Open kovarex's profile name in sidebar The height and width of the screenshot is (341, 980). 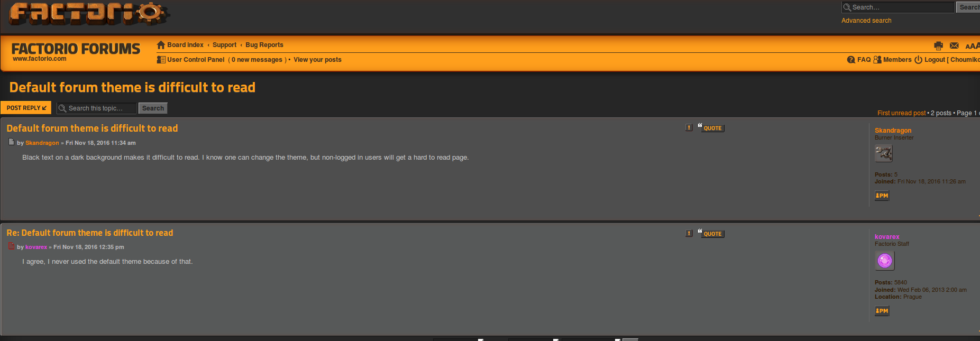[x=887, y=237]
